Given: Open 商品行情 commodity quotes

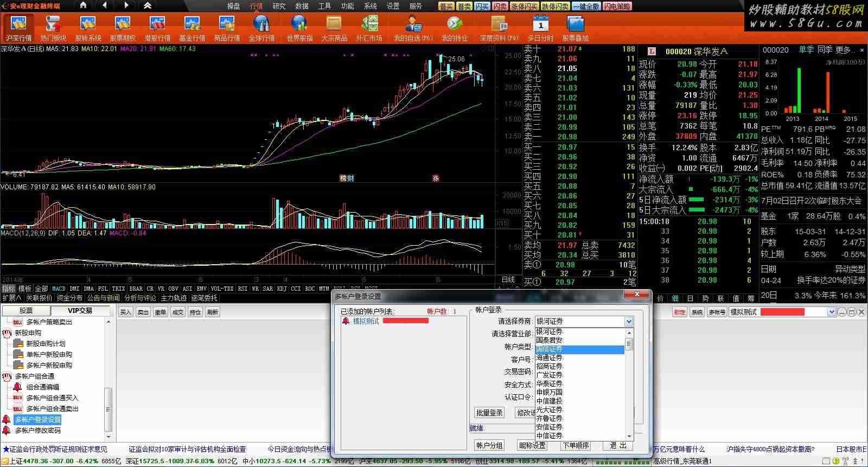Looking at the screenshot, I should [x=227, y=28].
